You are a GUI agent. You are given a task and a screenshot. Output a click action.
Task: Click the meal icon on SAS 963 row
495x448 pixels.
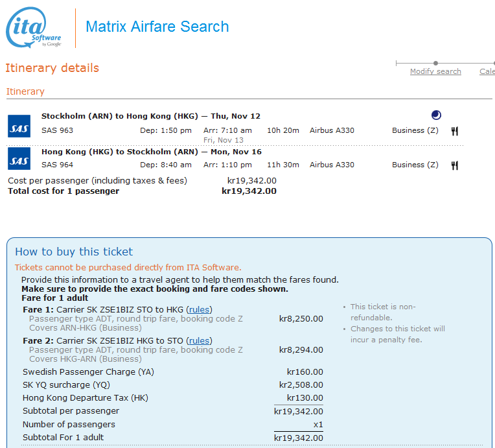tap(455, 131)
